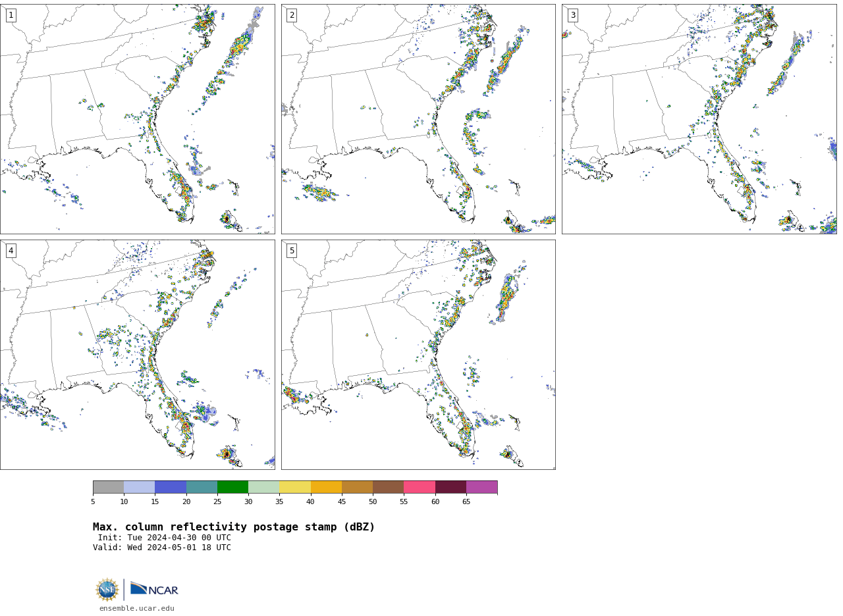Viewport: 843px width, 616px height.
Task: Click the panel number label '1'
Action: click(x=11, y=15)
